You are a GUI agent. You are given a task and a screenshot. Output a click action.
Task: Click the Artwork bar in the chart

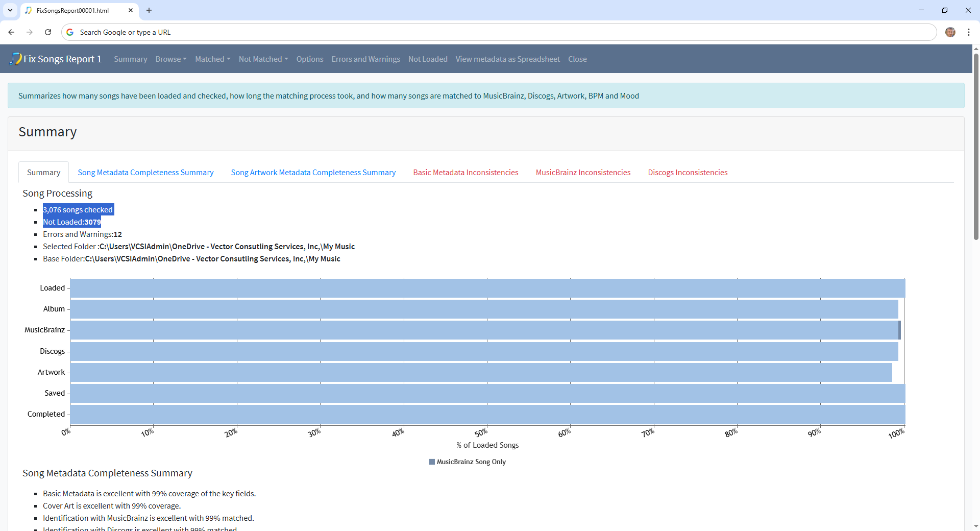(x=480, y=372)
